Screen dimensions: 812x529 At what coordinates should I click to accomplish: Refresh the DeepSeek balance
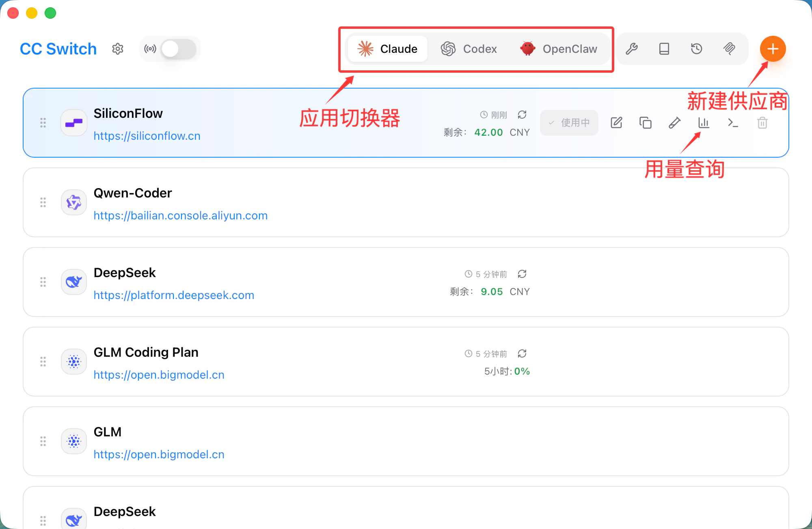click(522, 274)
